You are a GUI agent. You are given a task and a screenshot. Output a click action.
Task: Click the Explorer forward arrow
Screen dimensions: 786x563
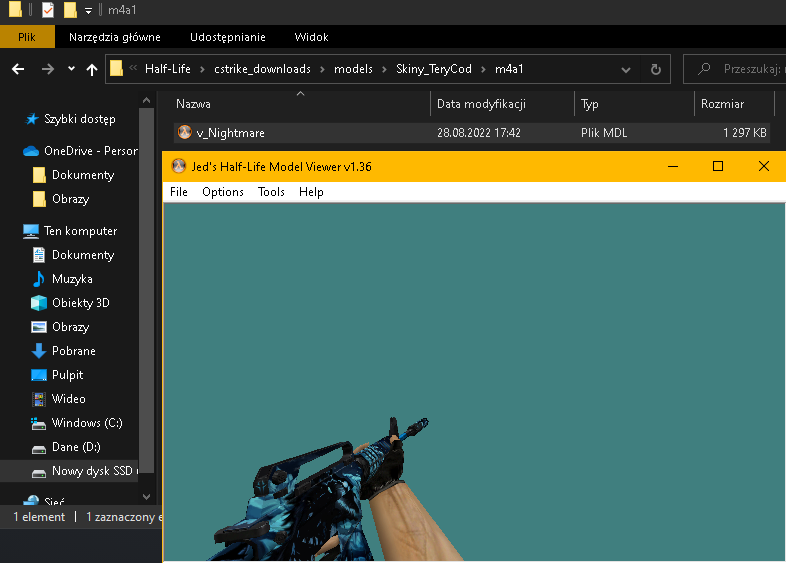click(48, 69)
